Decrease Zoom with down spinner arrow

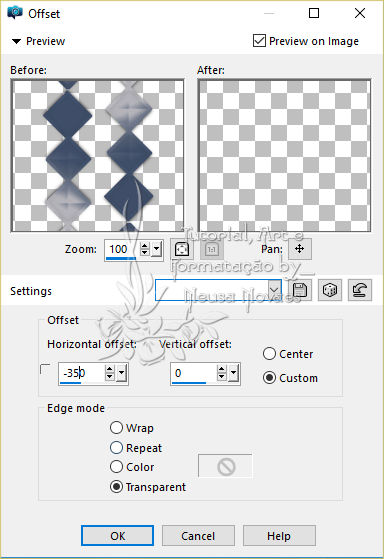[x=144, y=252]
